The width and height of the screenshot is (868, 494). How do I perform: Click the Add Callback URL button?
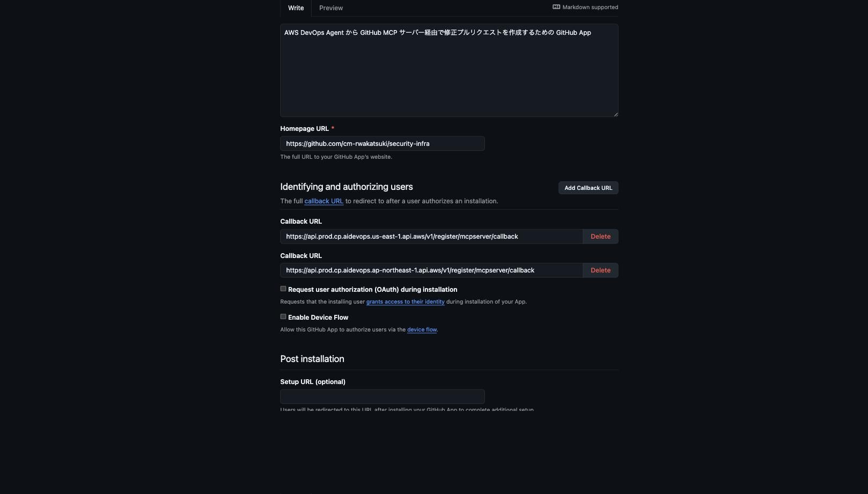pyautogui.click(x=588, y=188)
